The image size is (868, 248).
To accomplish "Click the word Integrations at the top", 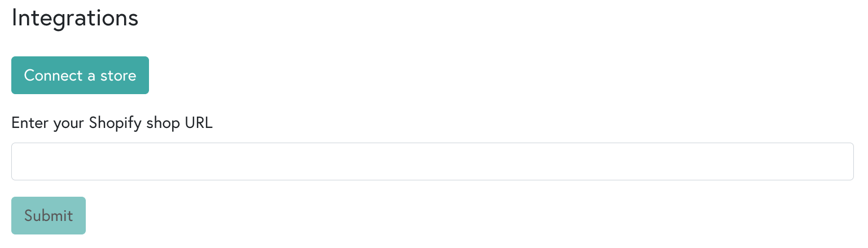I will 75,17.
